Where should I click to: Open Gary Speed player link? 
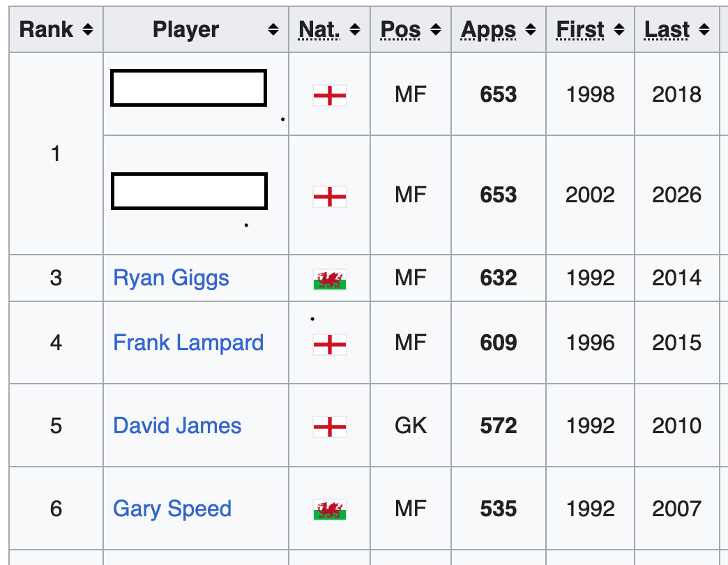[x=172, y=508]
